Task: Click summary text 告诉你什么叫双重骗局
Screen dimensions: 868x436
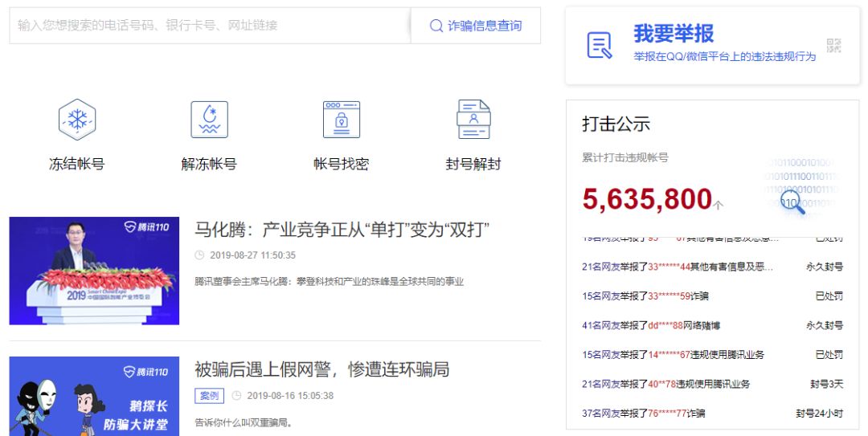Action: click(244, 422)
